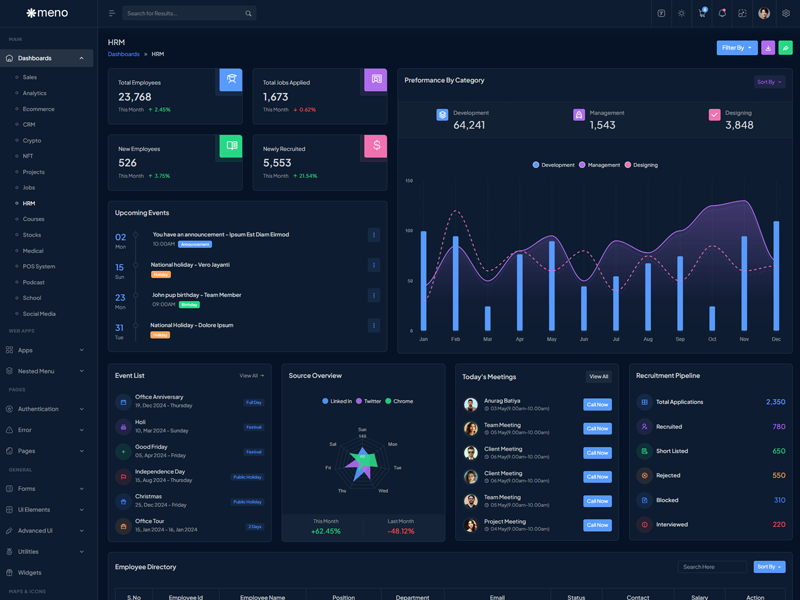Open the Filter By dropdown
Screen dimensions: 800x600
(x=736, y=48)
